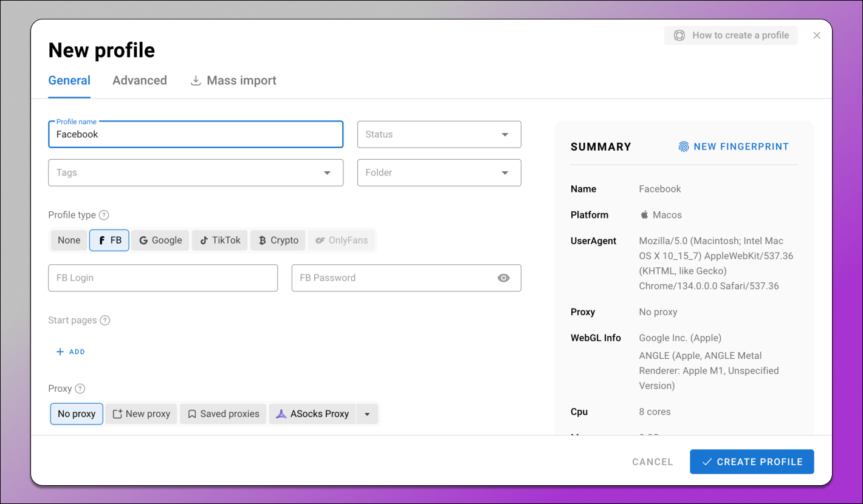Add a start page

(70, 352)
